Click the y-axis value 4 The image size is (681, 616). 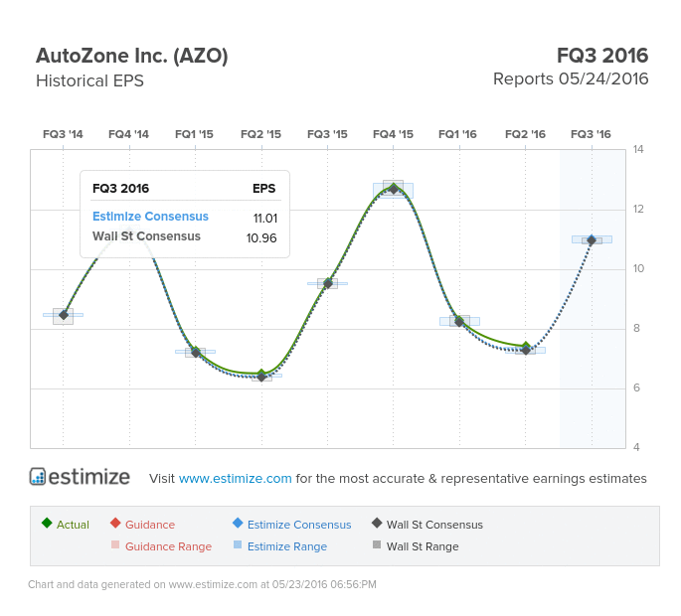click(x=636, y=447)
